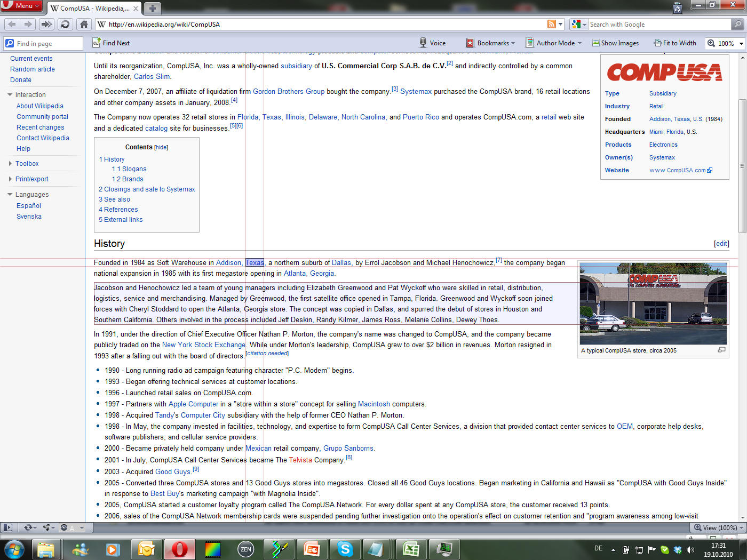Open Outlook from the taskbar
The width and height of the screenshot is (747, 560).
click(146, 549)
